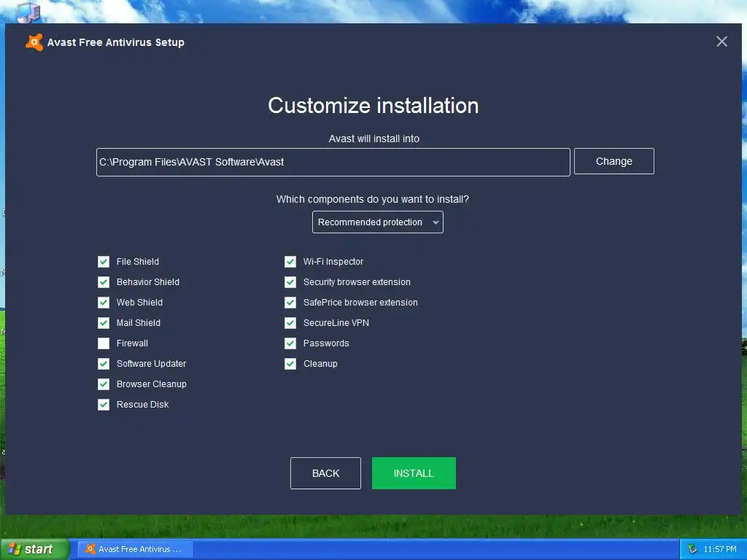Screen dimensions: 747x560
Task: Click 'Which components do you want to install?' text
Action: (x=373, y=199)
